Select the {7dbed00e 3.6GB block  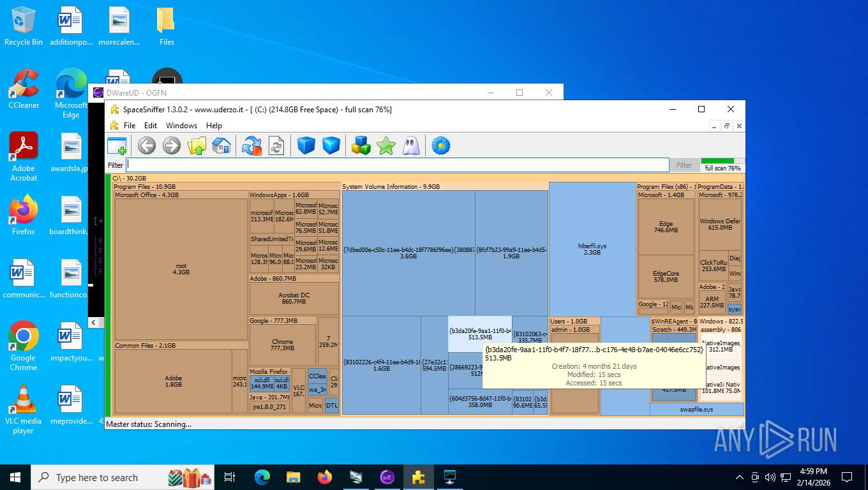[x=408, y=253]
